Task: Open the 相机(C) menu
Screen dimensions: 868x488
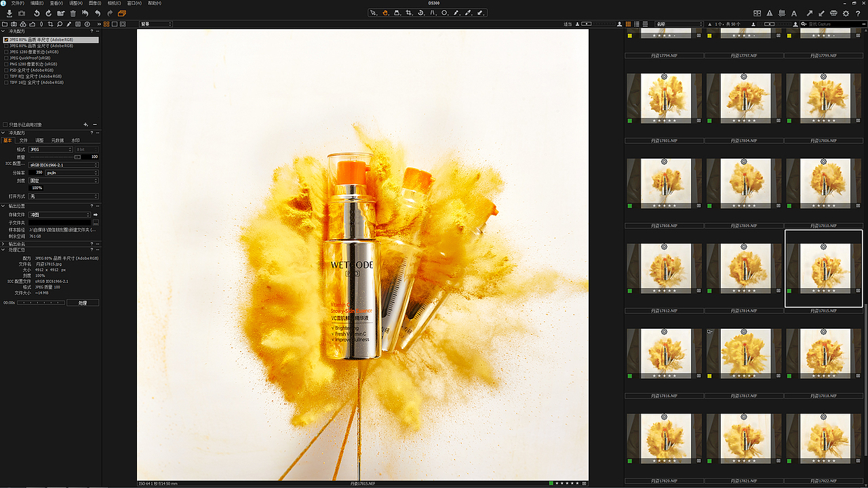Action: click(115, 3)
